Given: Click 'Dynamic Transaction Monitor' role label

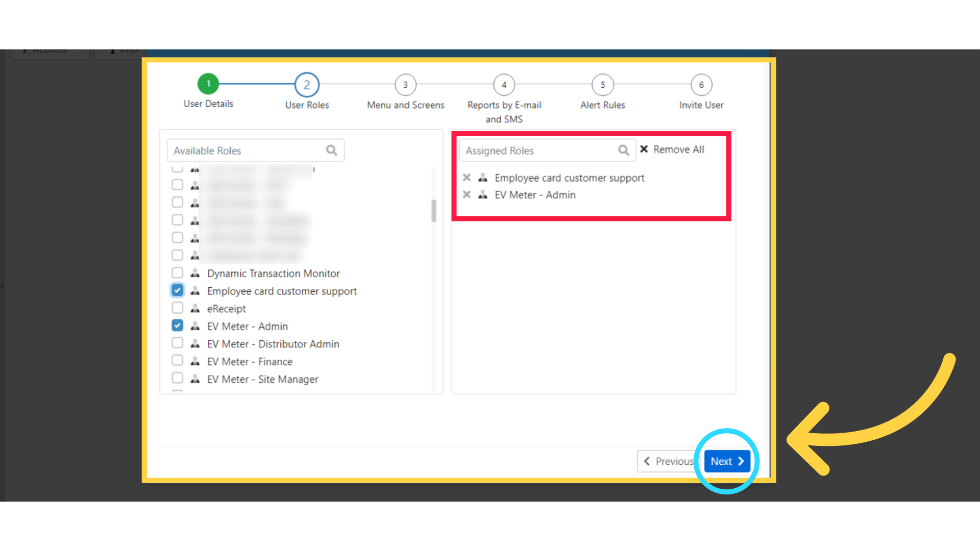Looking at the screenshot, I should point(273,273).
